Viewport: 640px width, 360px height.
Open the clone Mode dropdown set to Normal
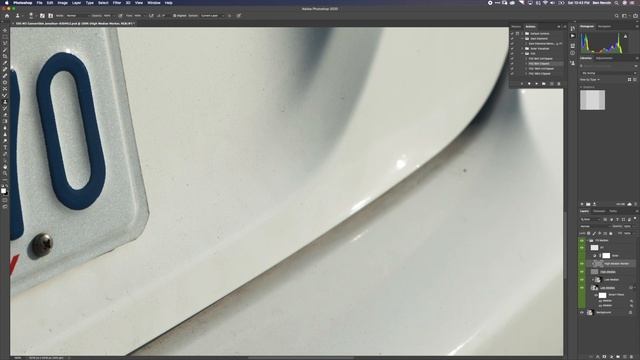pos(77,16)
